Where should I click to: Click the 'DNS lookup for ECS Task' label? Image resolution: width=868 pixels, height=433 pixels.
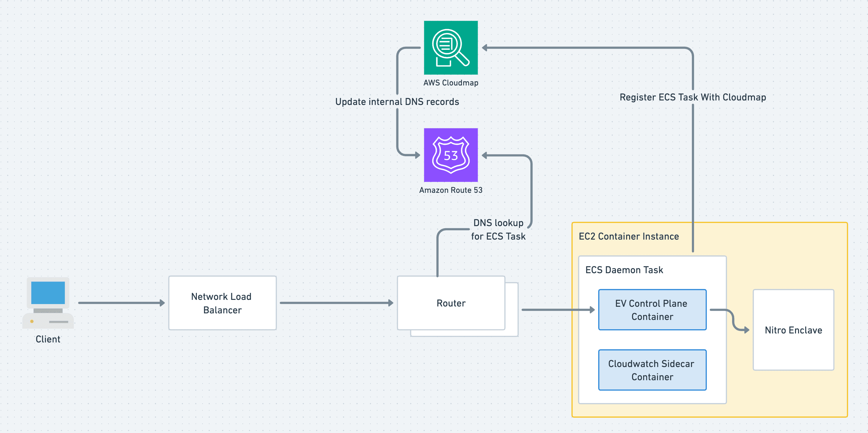(x=498, y=229)
